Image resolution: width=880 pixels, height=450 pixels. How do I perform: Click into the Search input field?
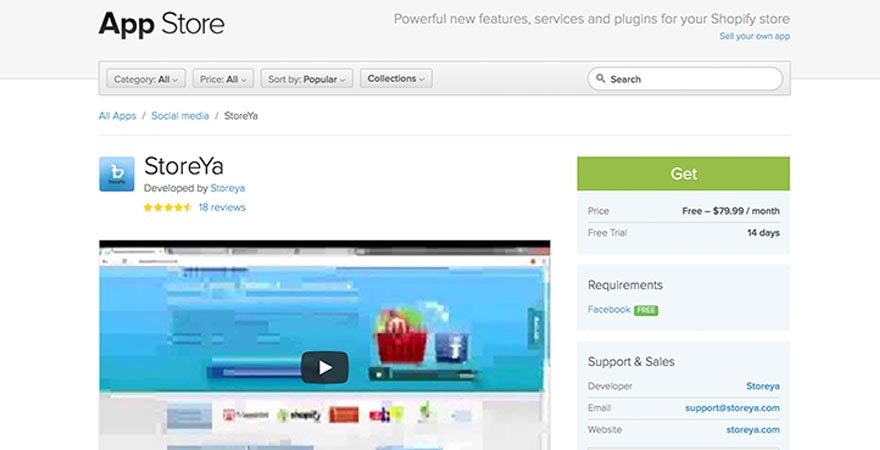tap(690, 79)
